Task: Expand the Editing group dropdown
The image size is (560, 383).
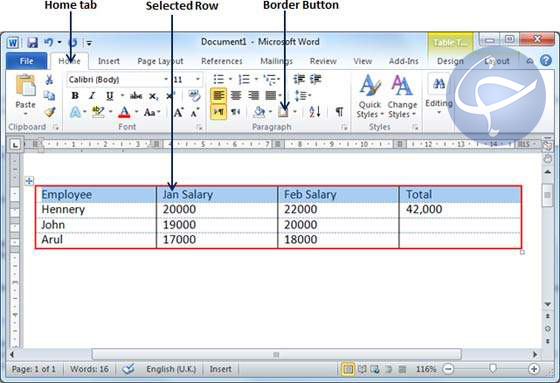Action: [x=439, y=113]
